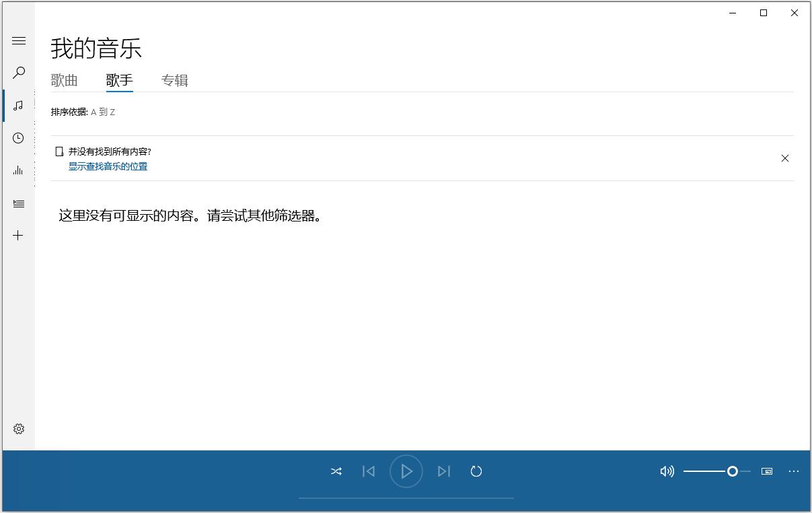Click the search magnifier icon

pos(19,73)
